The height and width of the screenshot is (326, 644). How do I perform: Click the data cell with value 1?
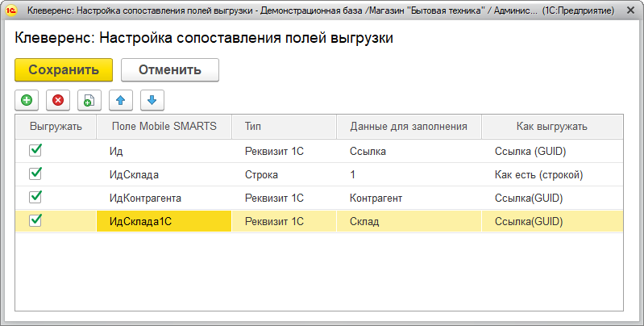[409, 175]
